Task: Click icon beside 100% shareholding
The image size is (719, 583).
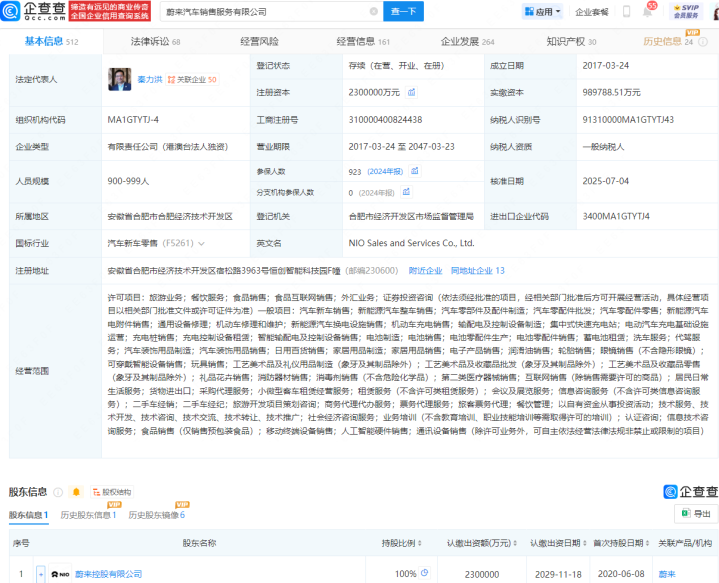Action: tap(425, 572)
